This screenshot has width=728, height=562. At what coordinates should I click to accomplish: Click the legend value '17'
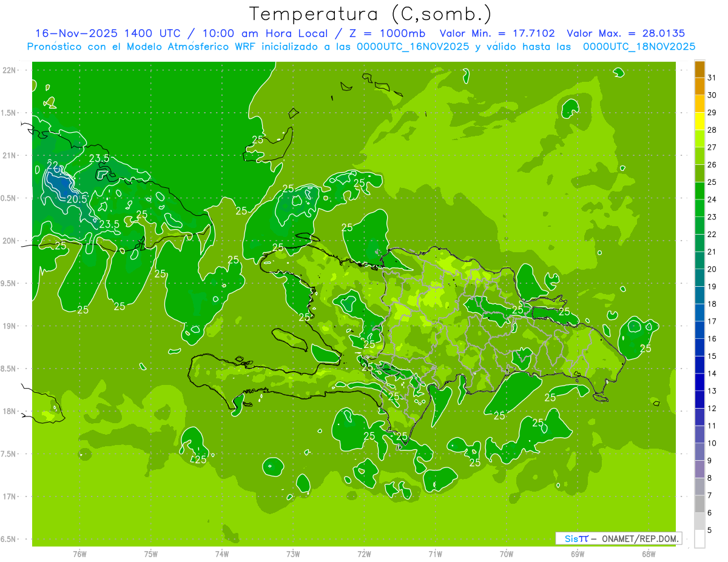[x=712, y=321]
